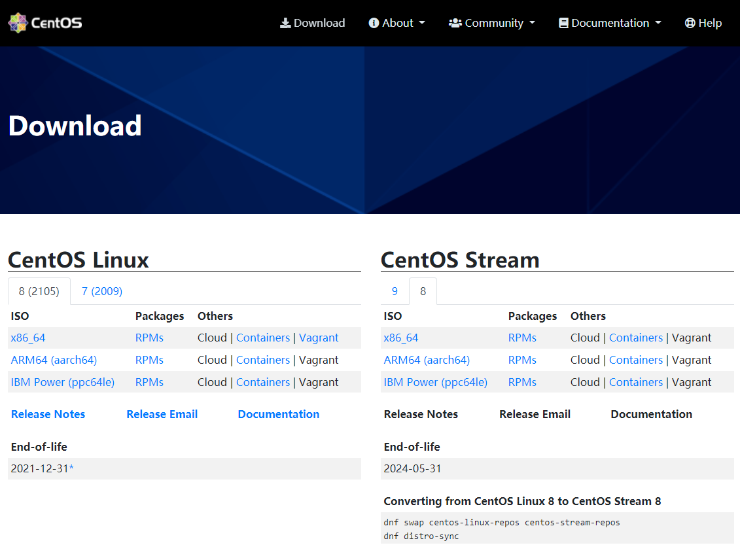Image resolution: width=740 pixels, height=560 pixels.
Task: Expand the About dropdown caret
Action: click(422, 23)
